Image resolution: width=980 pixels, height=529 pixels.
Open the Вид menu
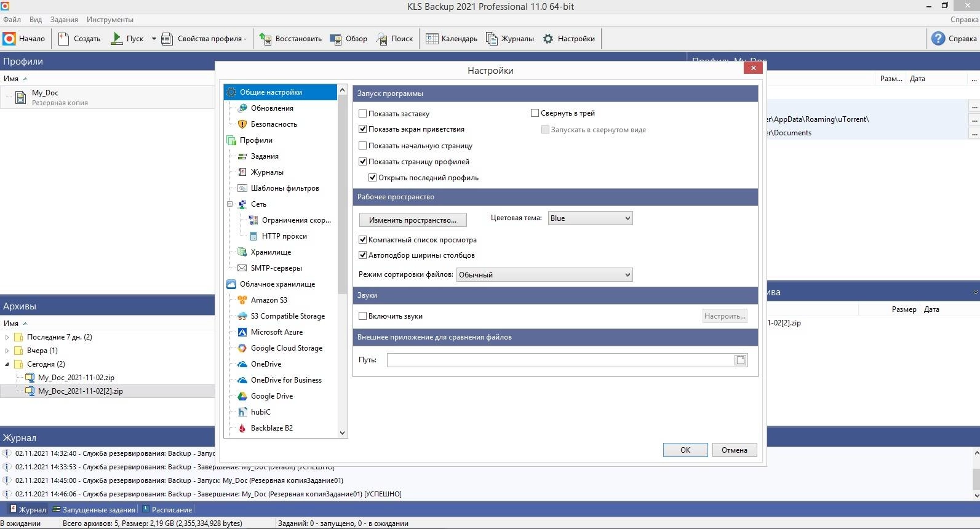(x=36, y=20)
